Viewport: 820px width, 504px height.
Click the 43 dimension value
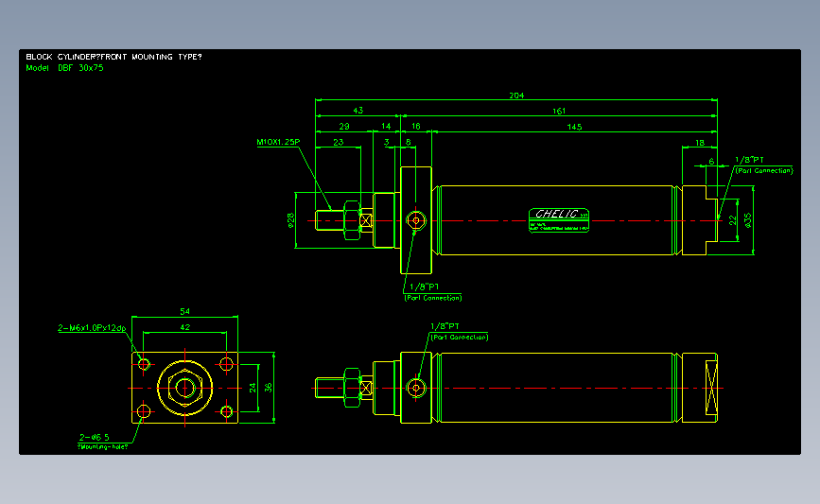coord(358,111)
